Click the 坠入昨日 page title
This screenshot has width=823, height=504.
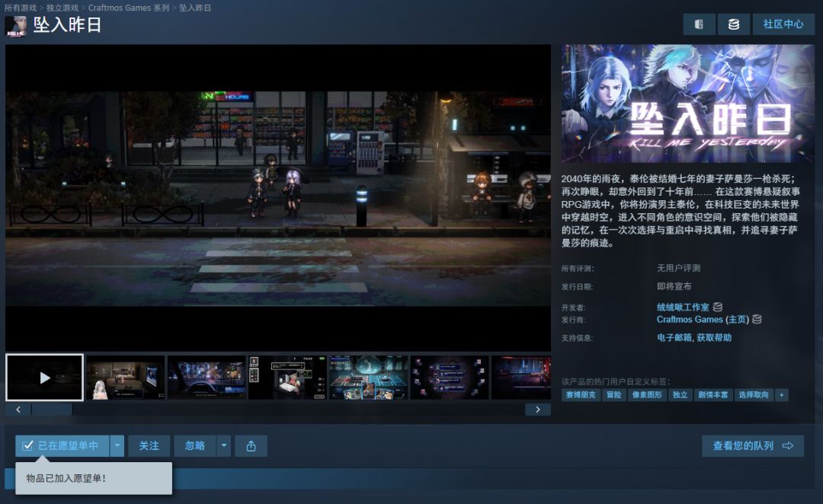point(67,24)
